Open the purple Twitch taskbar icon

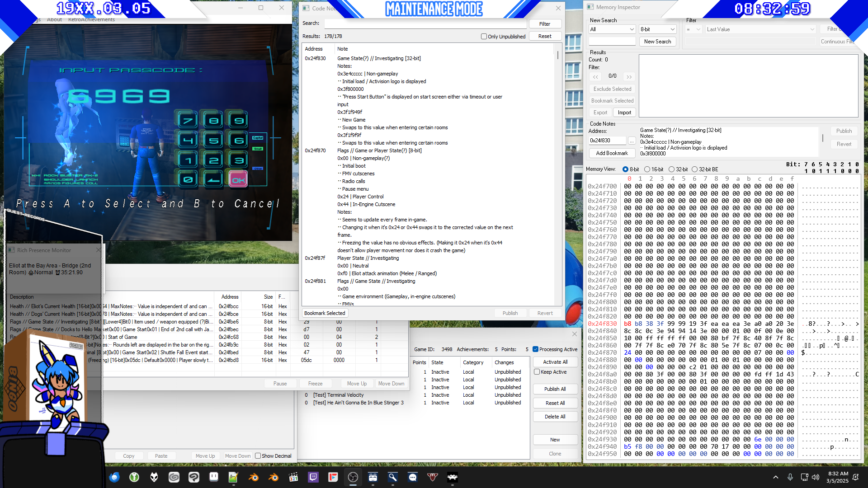tap(313, 477)
